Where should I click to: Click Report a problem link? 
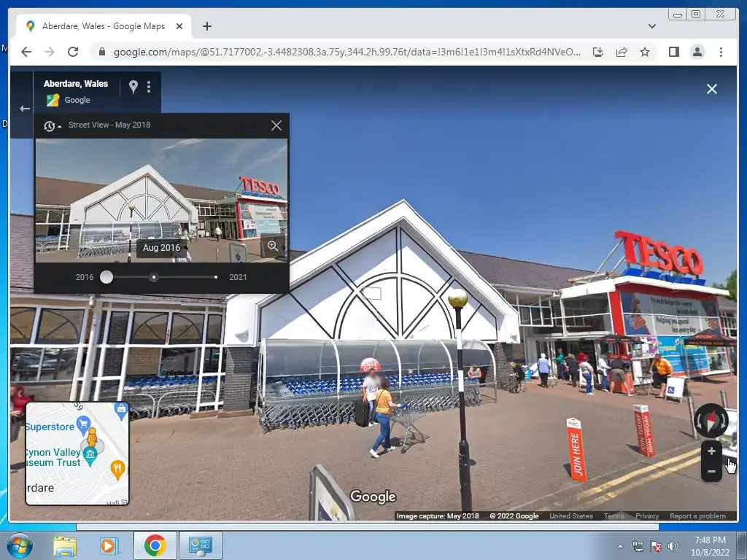697,516
